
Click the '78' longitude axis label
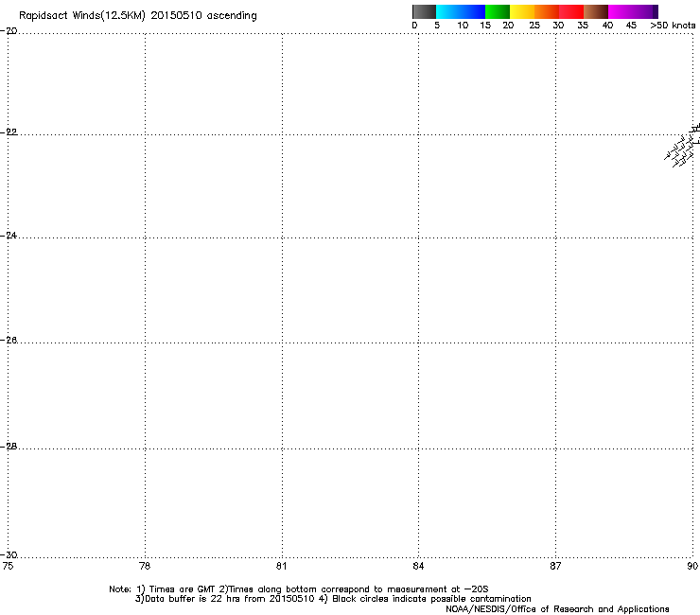[145, 567]
